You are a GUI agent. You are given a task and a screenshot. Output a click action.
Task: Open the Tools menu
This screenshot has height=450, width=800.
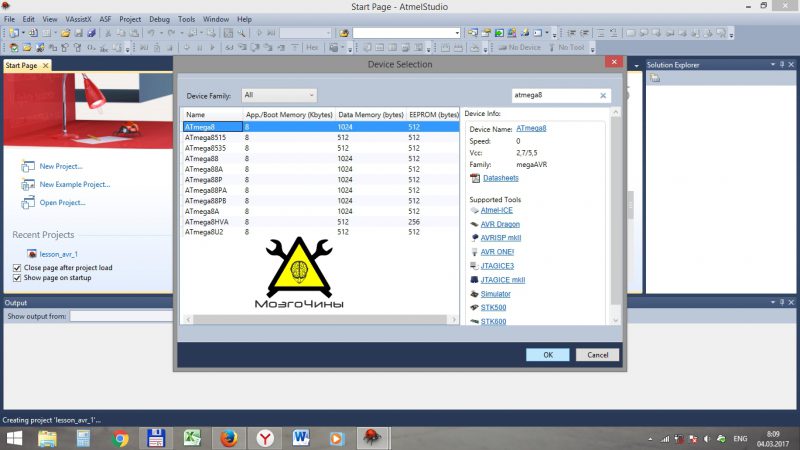tap(187, 19)
